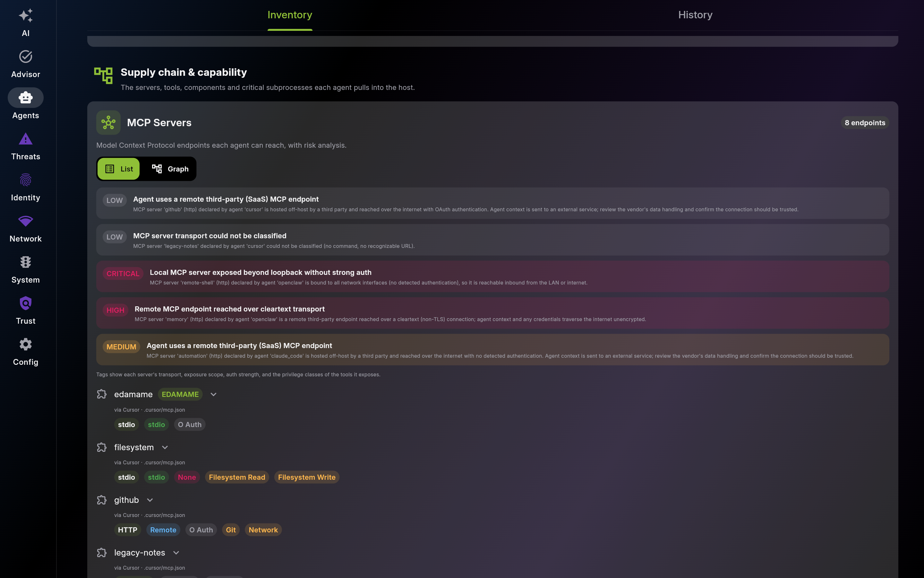The width and height of the screenshot is (924, 578).
Task: Open the Trust shield icon
Action: pos(26,303)
